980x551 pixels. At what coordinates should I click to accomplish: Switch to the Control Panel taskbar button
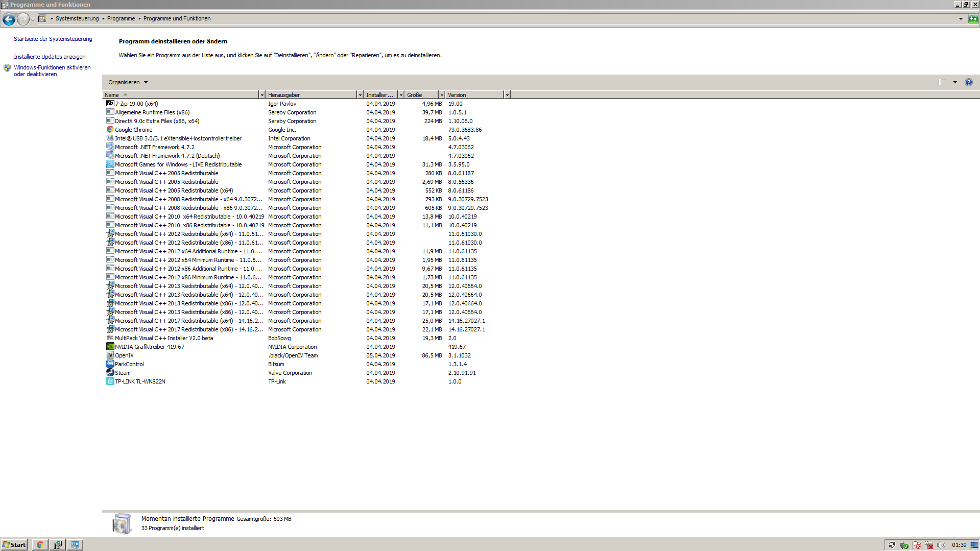(75, 545)
